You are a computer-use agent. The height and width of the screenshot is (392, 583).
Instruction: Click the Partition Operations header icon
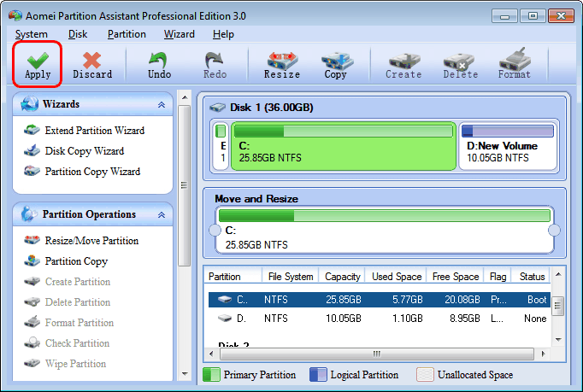(x=29, y=214)
